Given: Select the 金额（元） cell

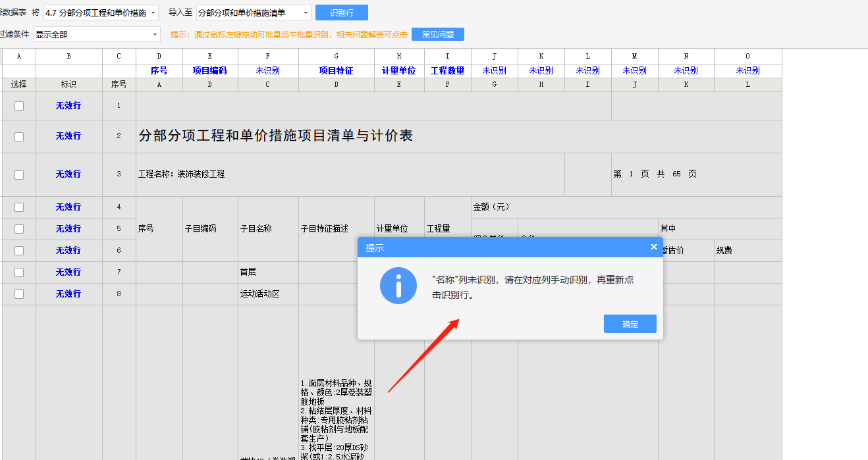Looking at the screenshot, I should tap(626, 207).
